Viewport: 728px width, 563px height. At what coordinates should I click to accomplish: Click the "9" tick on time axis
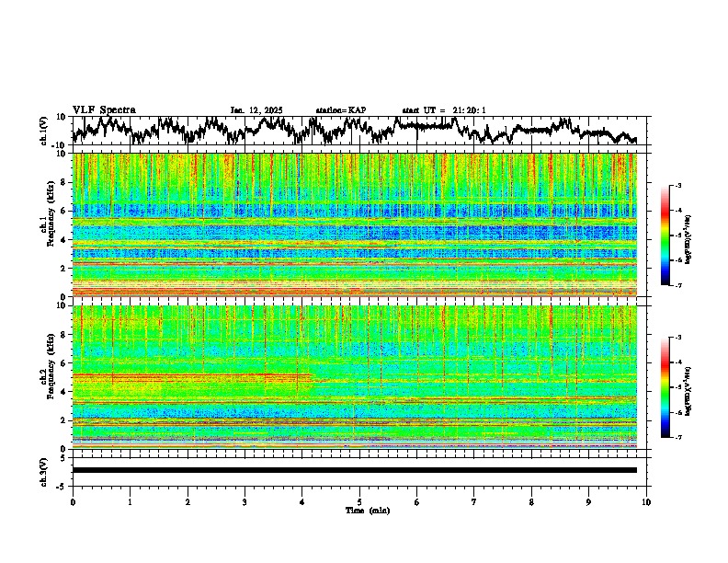click(x=588, y=502)
